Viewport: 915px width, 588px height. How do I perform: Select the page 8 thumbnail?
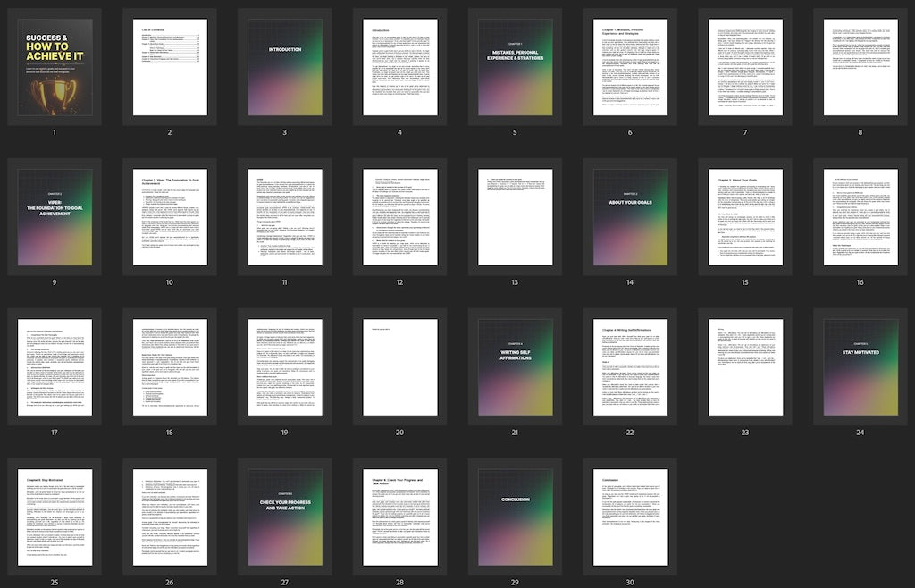pyautogui.click(x=860, y=67)
